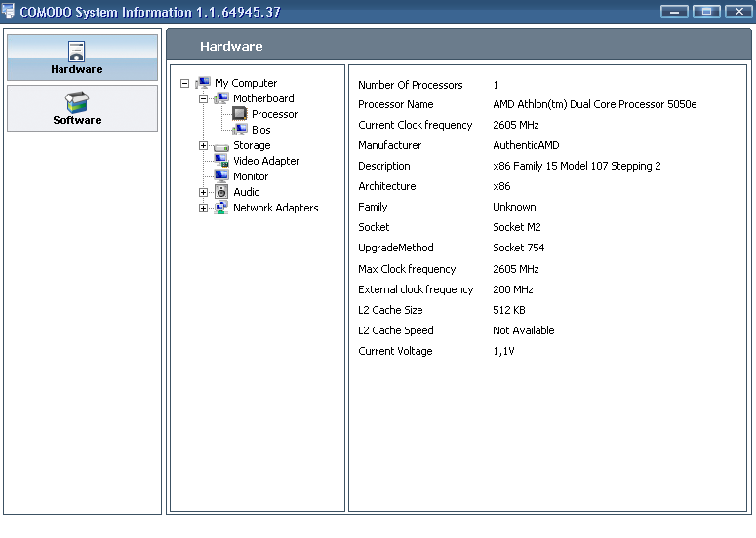756x538 pixels.
Task: Click the COMODO title bar app icon
Action: coord(8,11)
